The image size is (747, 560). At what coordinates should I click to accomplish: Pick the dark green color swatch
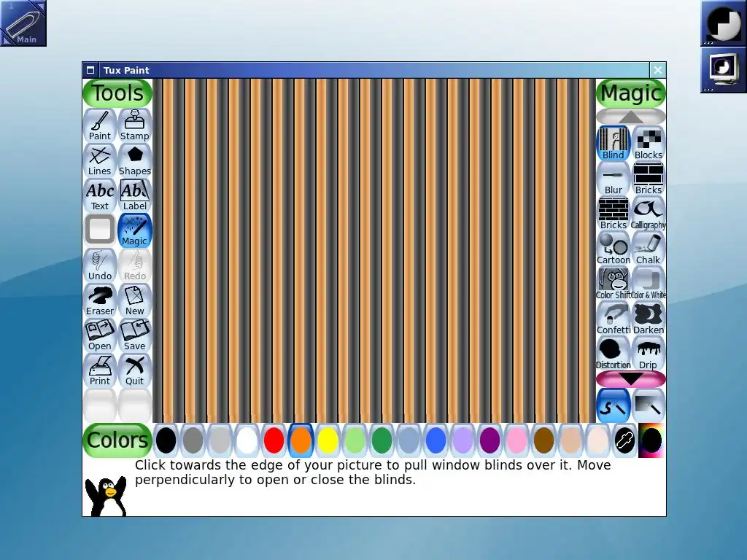[382, 440]
